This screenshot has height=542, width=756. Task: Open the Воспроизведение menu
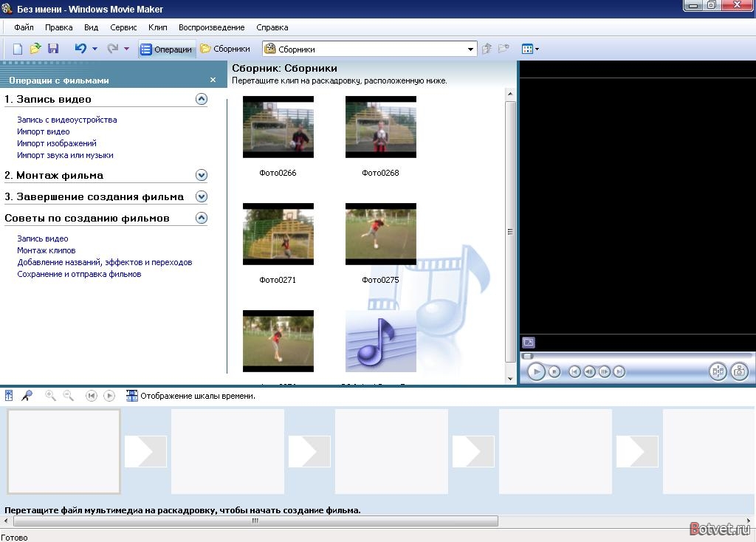click(212, 27)
